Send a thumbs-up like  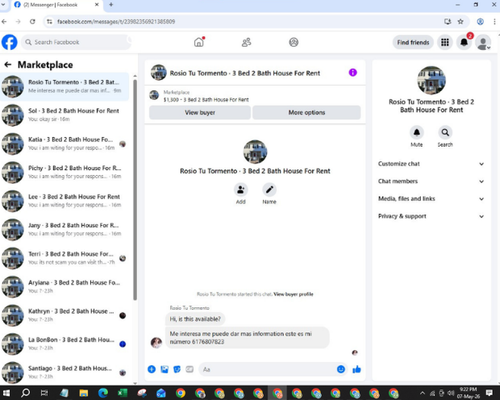[357, 369]
